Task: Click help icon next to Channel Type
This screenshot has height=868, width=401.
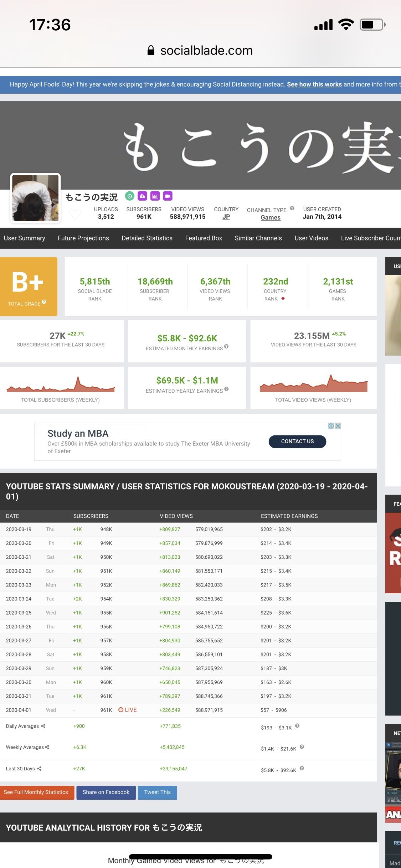Action: [292, 208]
